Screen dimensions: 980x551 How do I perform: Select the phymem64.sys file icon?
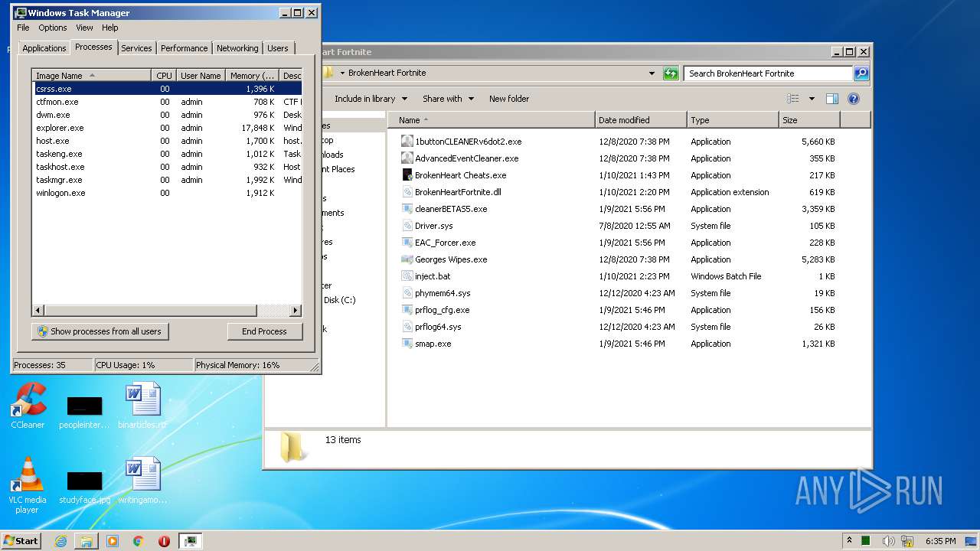click(407, 293)
